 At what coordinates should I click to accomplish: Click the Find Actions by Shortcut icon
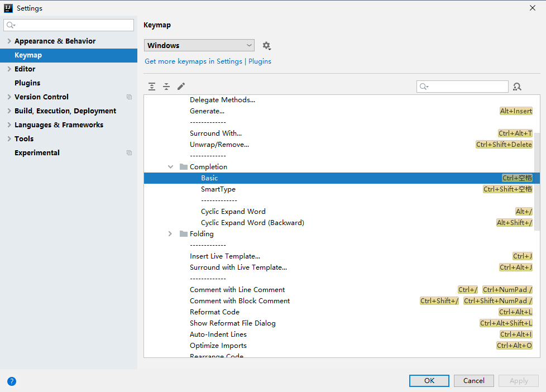click(x=517, y=87)
